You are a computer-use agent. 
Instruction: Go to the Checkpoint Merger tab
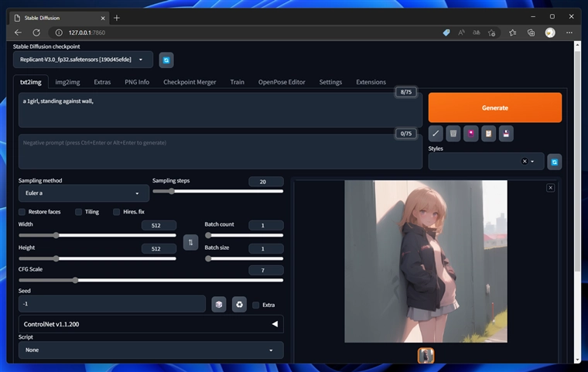pyautogui.click(x=190, y=82)
